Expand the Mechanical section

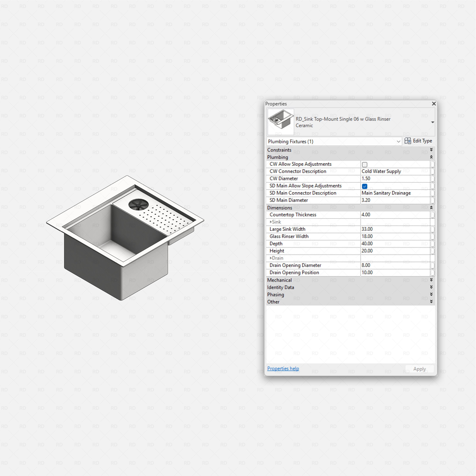431,280
